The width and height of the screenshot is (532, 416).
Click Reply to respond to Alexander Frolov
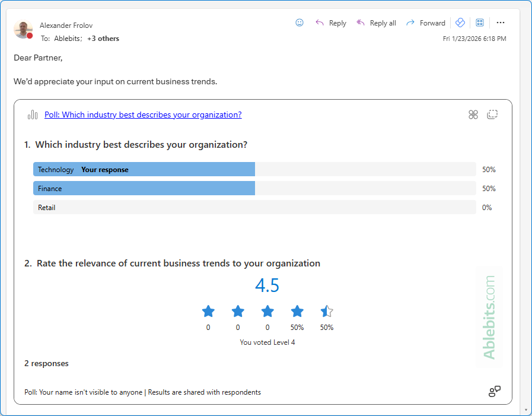330,23
